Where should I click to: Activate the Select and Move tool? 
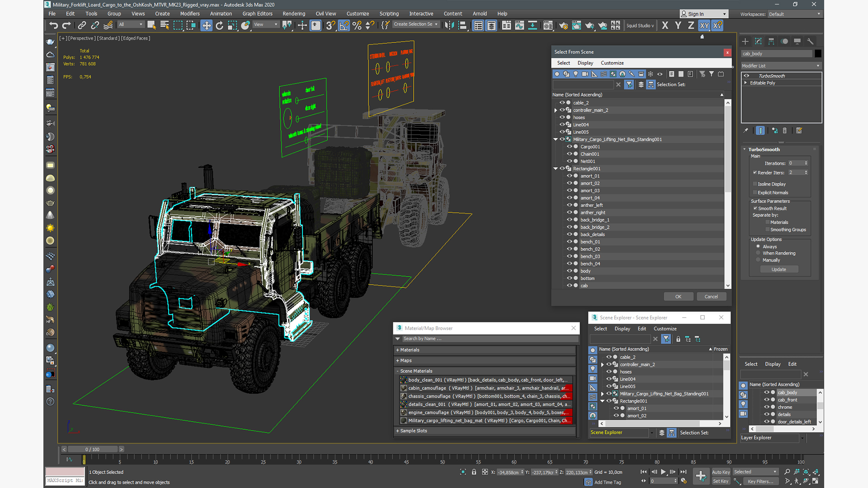click(x=206, y=25)
